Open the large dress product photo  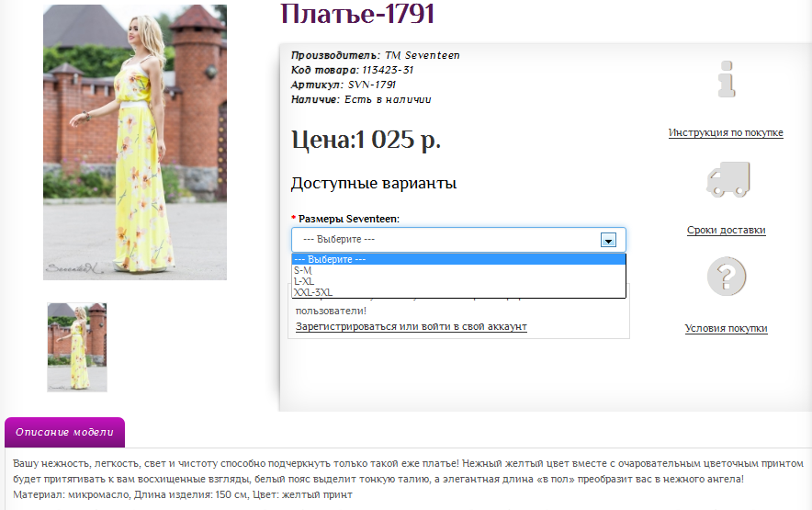pyautogui.click(x=135, y=142)
